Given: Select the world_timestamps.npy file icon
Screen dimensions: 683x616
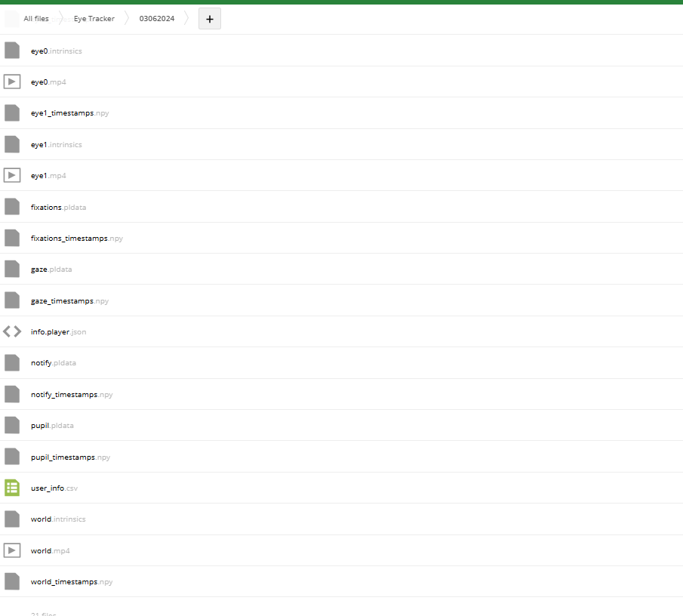Looking at the screenshot, I should (x=12, y=581).
